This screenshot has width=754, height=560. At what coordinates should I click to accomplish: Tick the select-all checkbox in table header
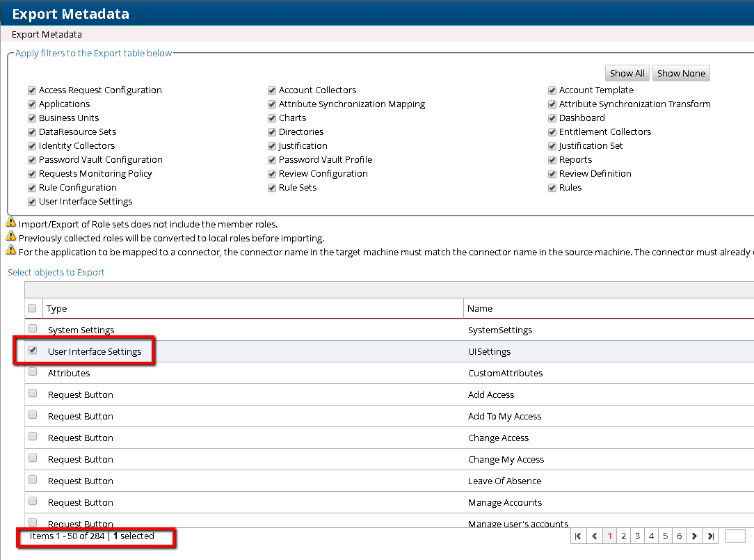(x=32, y=308)
